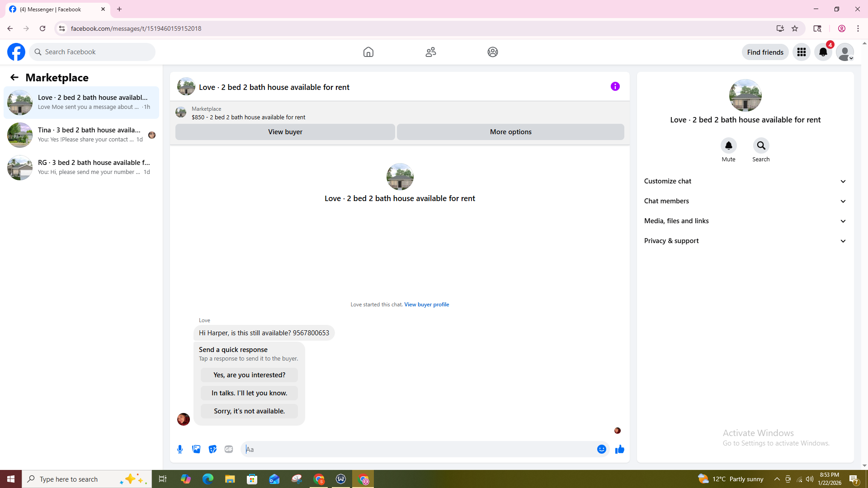This screenshot has width=868, height=488.
Task: Attach a photo or file
Action: [196, 449]
